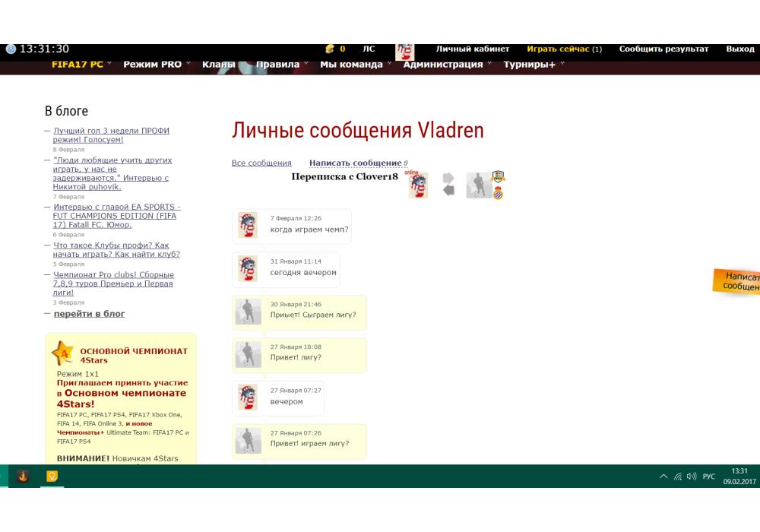
Task: Switch the РУС input language
Action: coord(708,477)
